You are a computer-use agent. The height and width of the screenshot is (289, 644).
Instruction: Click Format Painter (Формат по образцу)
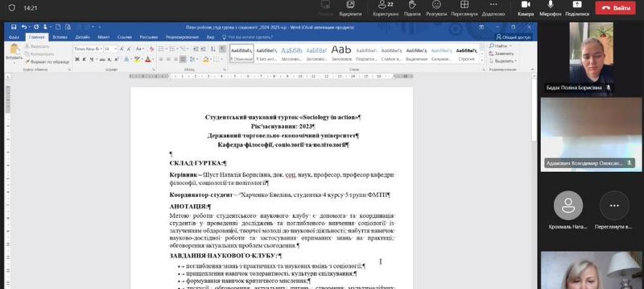click(47, 62)
